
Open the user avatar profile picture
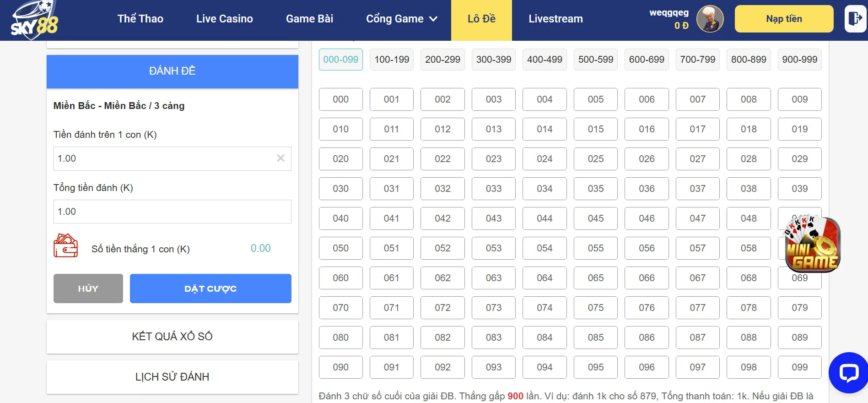point(710,19)
